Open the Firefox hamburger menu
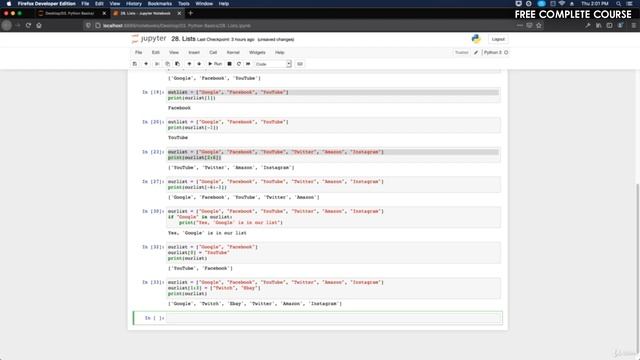 click(633, 25)
